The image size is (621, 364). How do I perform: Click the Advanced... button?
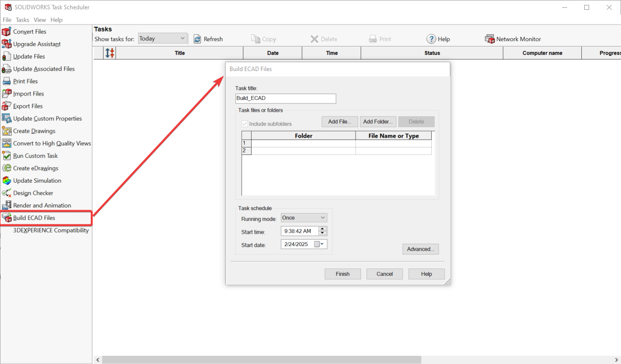[x=420, y=249]
